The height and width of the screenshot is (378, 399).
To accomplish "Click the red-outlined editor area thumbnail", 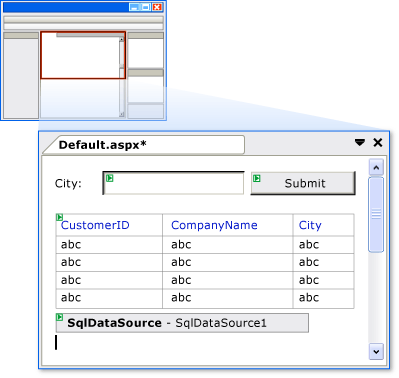I will pos(83,55).
